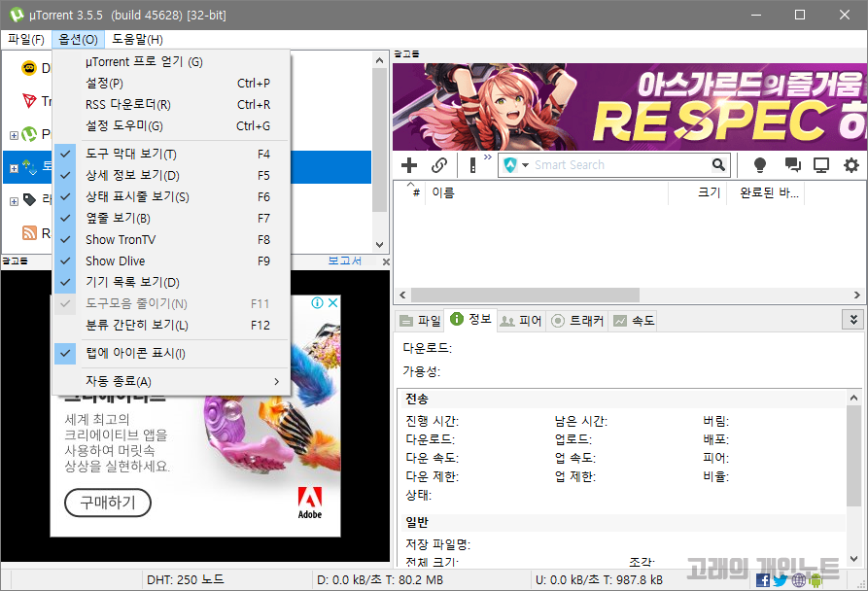Toggle 옆줄 보기(B) option
Screen dimensions: 868x591
coord(171,218)
